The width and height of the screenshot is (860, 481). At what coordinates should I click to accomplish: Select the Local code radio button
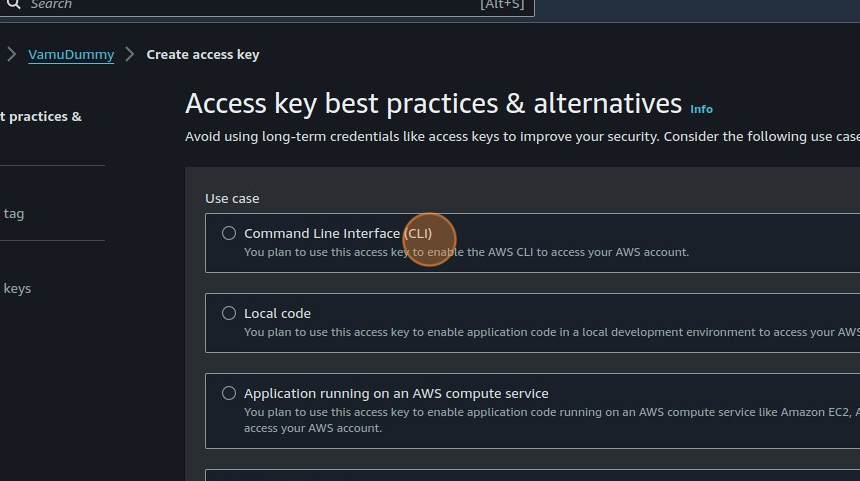229,313
